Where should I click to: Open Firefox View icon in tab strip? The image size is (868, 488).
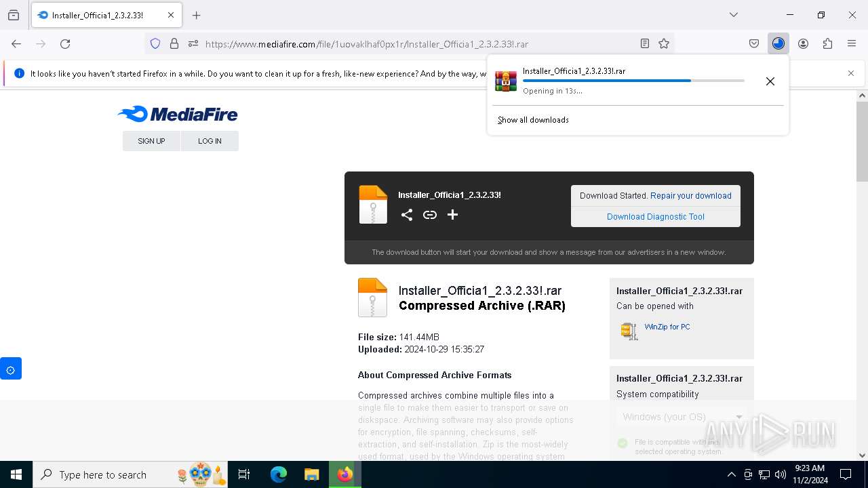(x=14, y=15)
